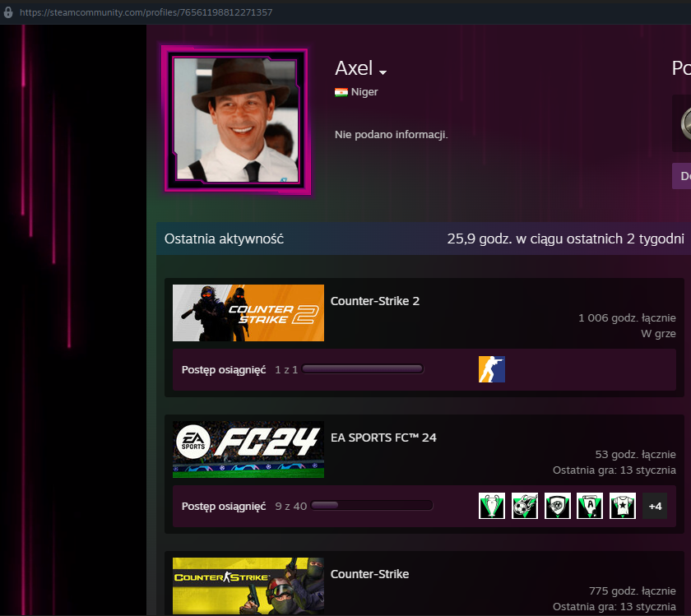691x616 pixels.
Task: Open 'Postęp osiągnięć' for EA SPORTS FC 24
Action: point(224,507)
